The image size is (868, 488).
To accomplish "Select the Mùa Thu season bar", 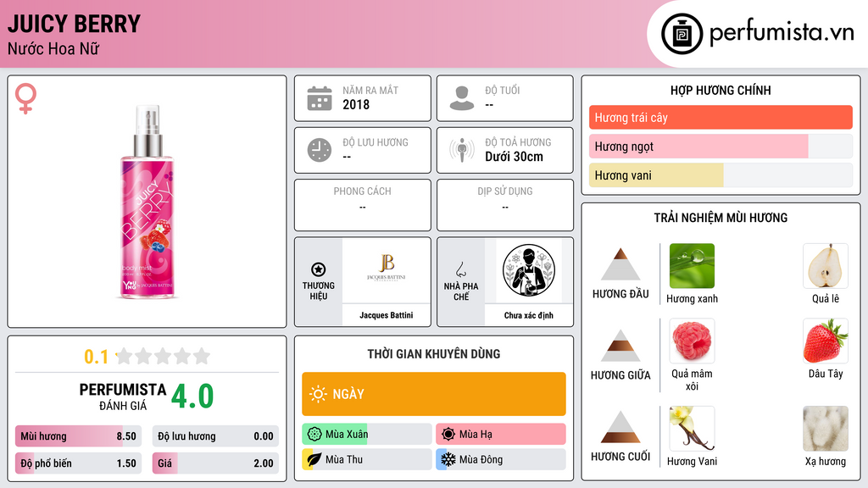I will click(367, 459).
